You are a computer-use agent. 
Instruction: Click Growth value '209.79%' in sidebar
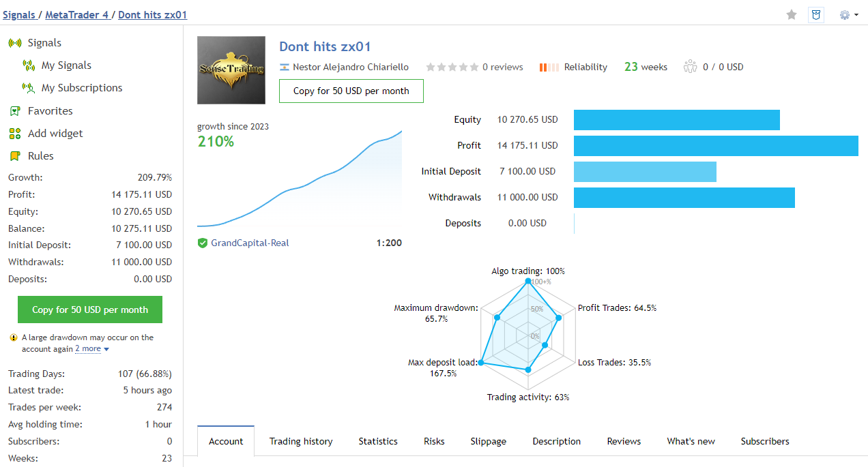point(154,177)
